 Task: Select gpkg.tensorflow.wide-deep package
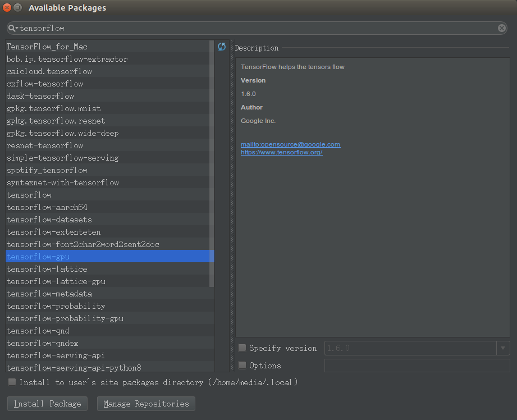107,133
